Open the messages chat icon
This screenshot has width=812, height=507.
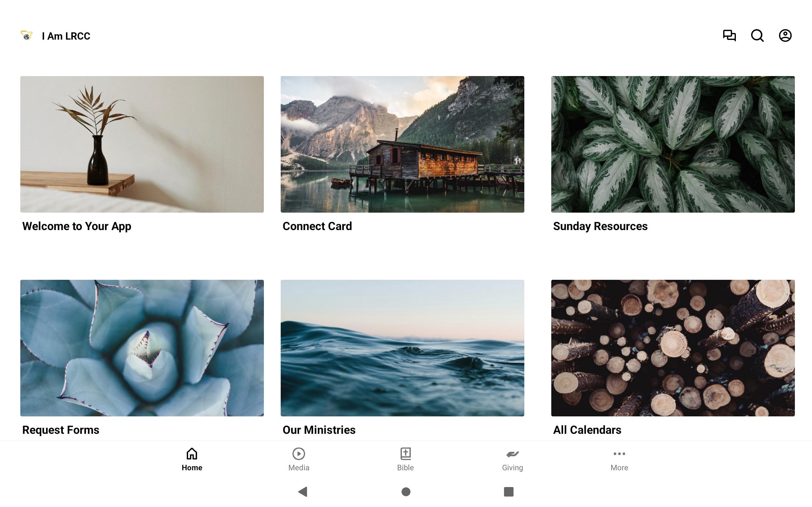[x=729, y=35]
